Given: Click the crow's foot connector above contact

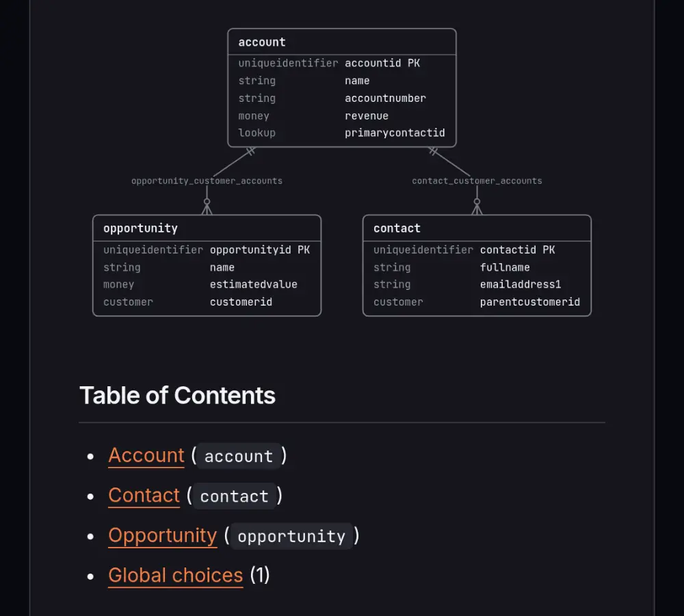Looking at the screenshot, I should [x=477, y=206].
